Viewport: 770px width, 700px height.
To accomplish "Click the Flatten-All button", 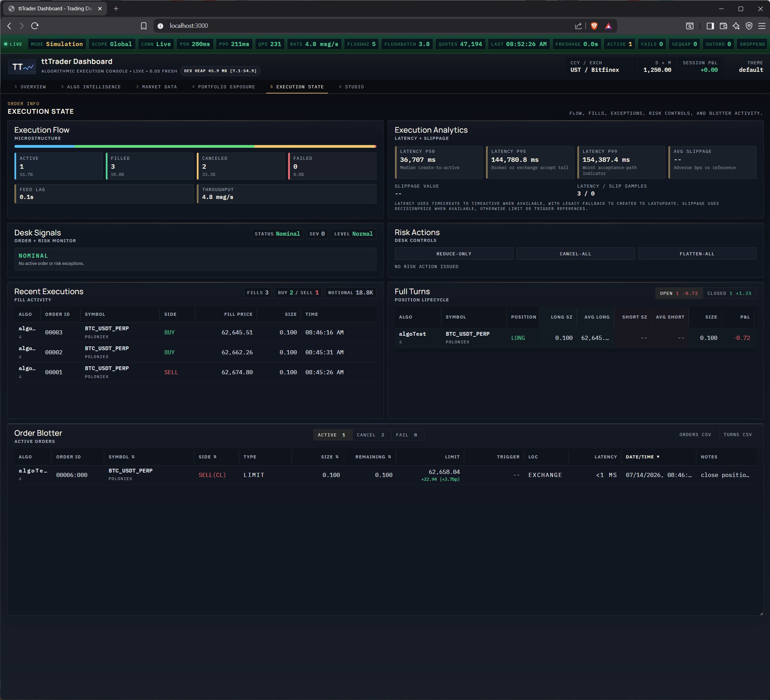I will (x=697, y=254).
